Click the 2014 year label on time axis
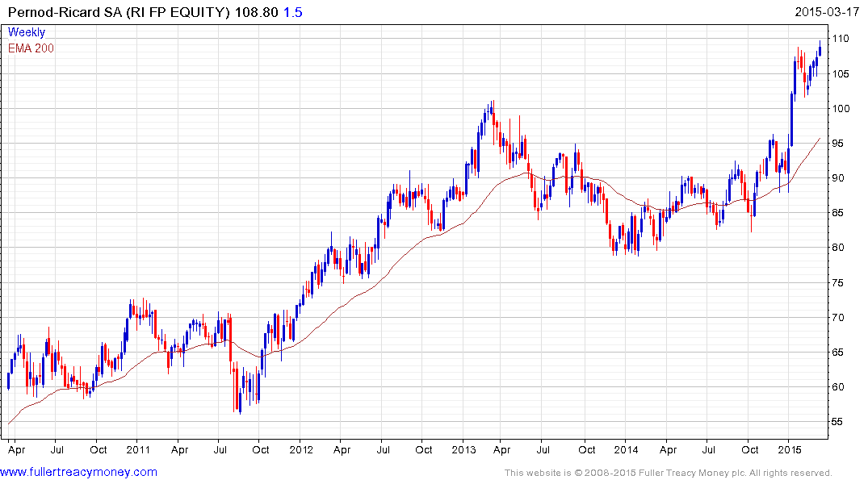This screenshot has height=484, width=868. (626, 449)
